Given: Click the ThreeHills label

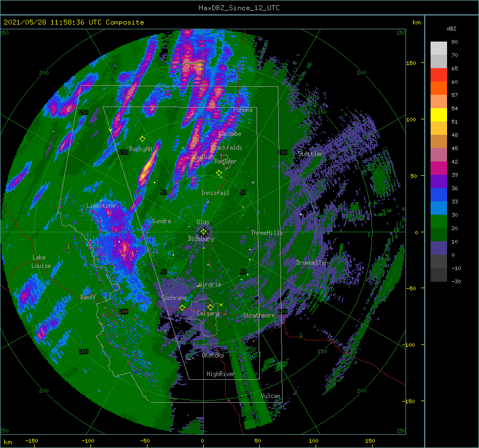Looking at the screenshot, I should tap(267, 233).
